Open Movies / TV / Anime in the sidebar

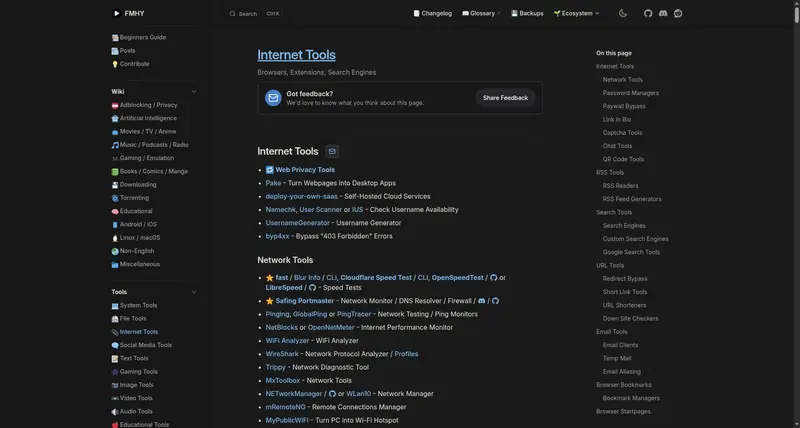click(144, 132)
